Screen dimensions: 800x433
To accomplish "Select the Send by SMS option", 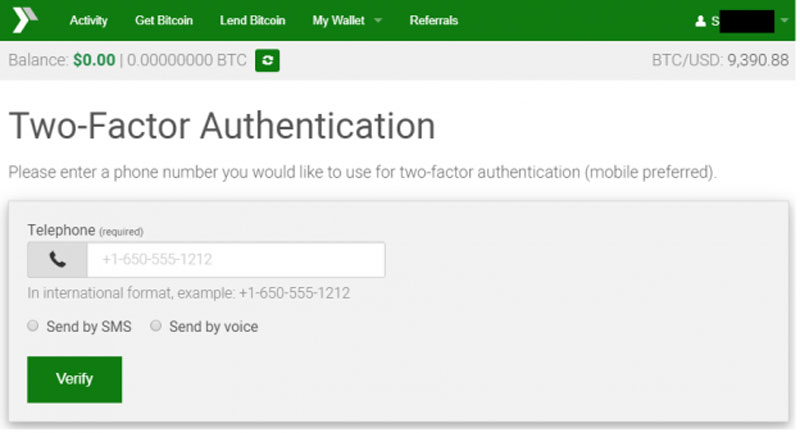I will [33, 326].
